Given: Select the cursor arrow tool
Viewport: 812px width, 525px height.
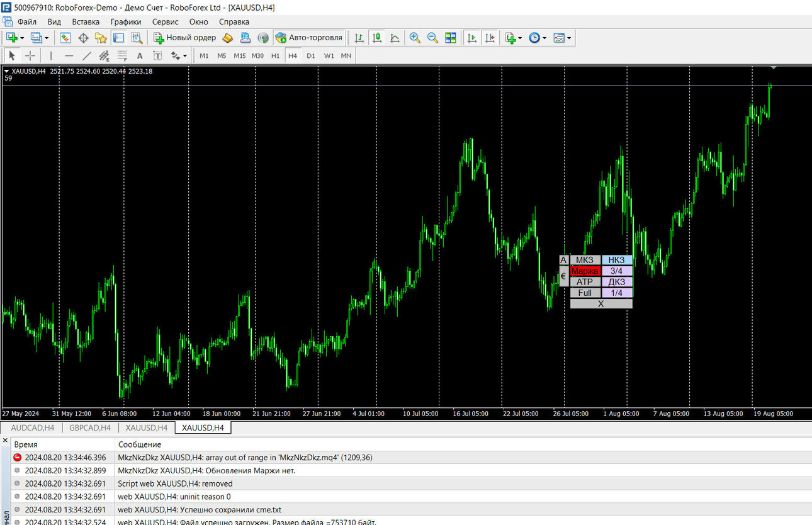Looking at the screenshot, I should pyautogui.click(x=12, y=55).
